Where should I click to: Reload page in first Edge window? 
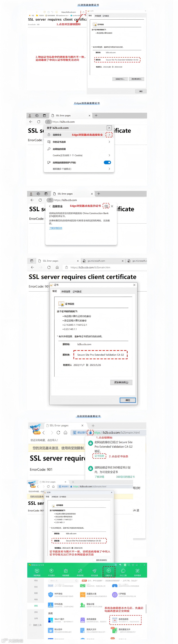(x=39, y=122)
